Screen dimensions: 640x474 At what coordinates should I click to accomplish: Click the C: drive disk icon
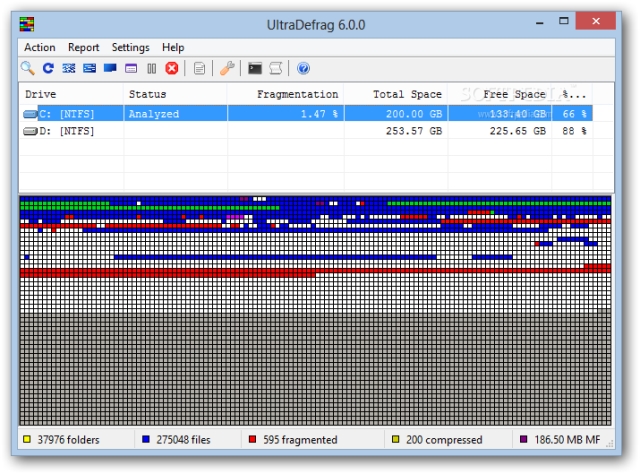click(x=30, y=114)
